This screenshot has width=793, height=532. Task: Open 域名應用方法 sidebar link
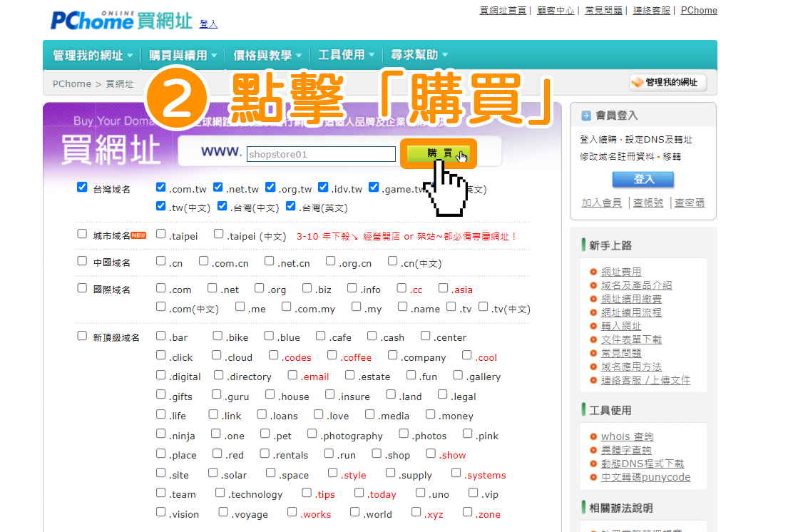(x=631, y=367)
